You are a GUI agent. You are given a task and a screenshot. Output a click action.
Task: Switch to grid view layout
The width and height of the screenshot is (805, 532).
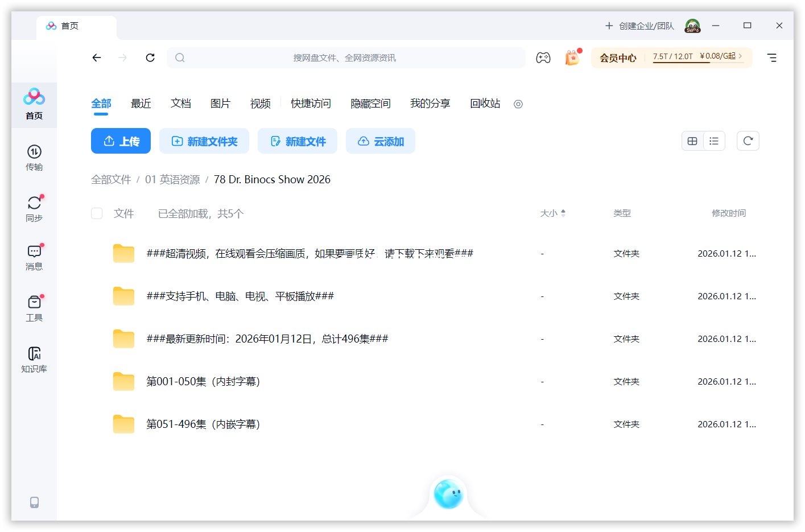tap(692, 141)
